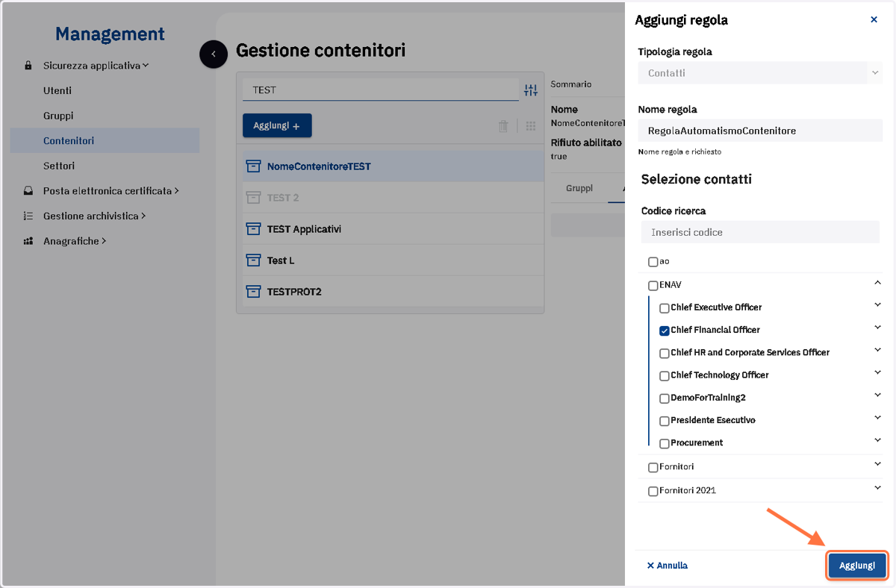The height and width of the screenshot is (588, 896).
Task: Open the Tipologia regola dropdown
Action: [x=760, y=73]
